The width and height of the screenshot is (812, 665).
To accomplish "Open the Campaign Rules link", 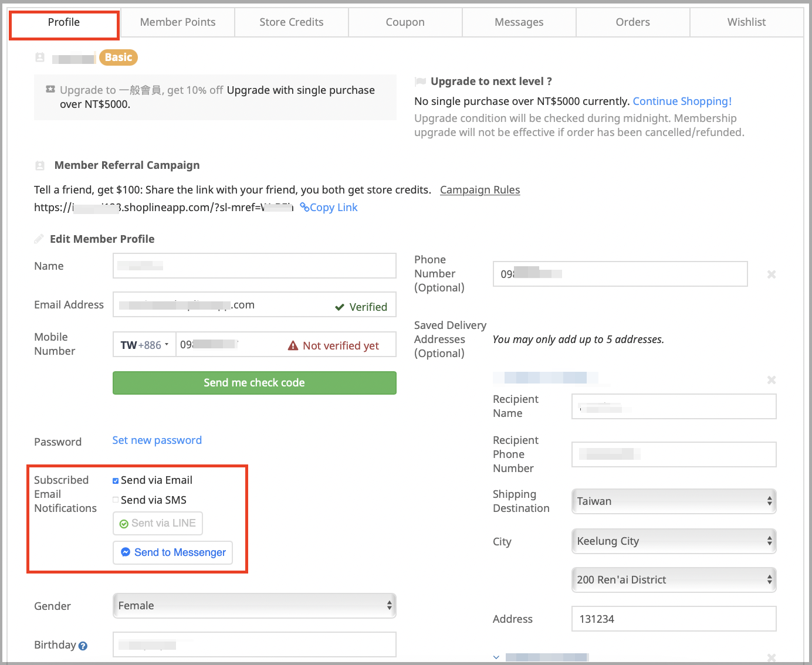I will tap(480, 190).
